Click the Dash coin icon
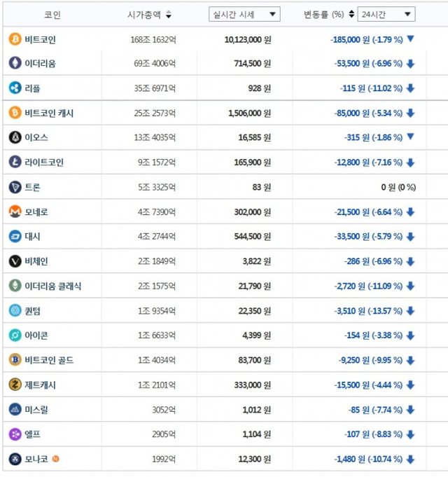This screenshot has height=477, width=448. click(x=15, y=236)
